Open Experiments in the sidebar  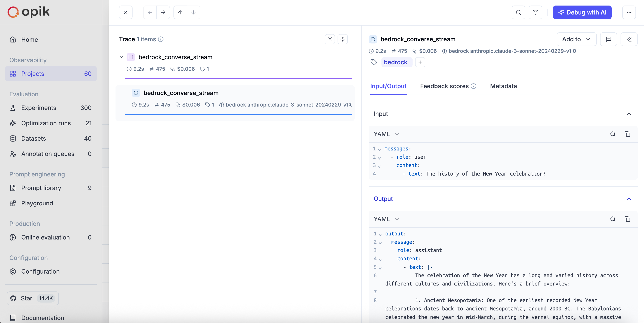tap(39, 108)
